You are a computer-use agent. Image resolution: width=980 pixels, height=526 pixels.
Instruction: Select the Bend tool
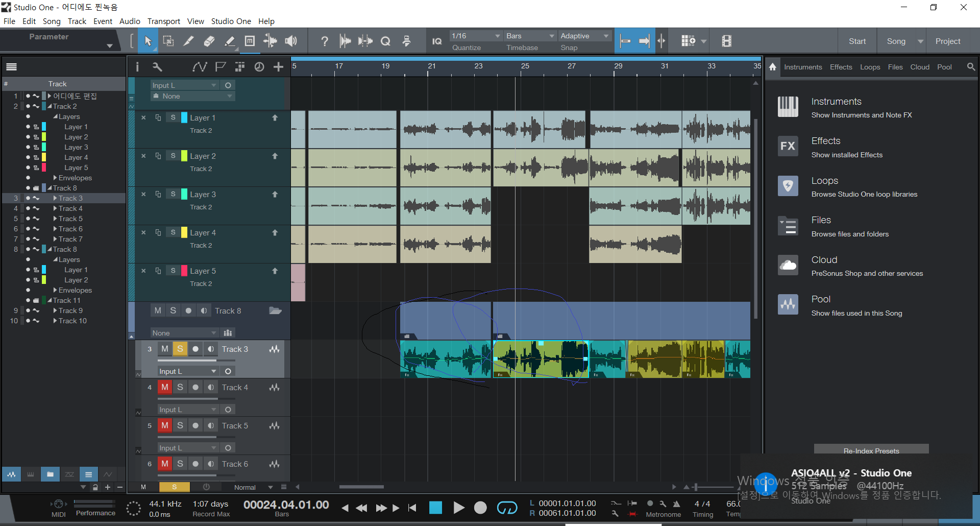(271, 41)
